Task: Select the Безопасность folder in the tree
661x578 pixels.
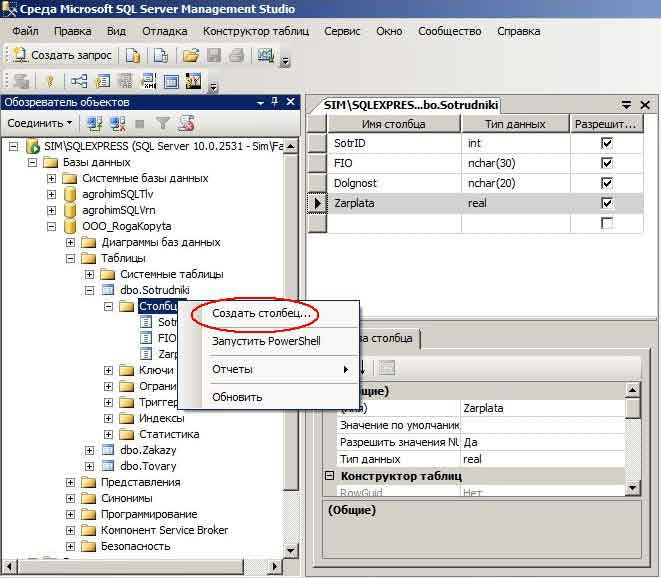Action: (x=136, y=546)
